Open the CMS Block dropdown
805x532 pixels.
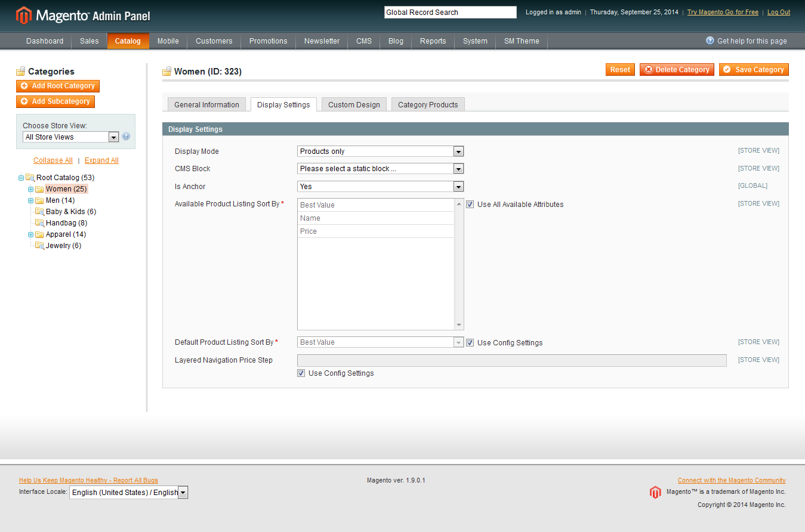381,169
